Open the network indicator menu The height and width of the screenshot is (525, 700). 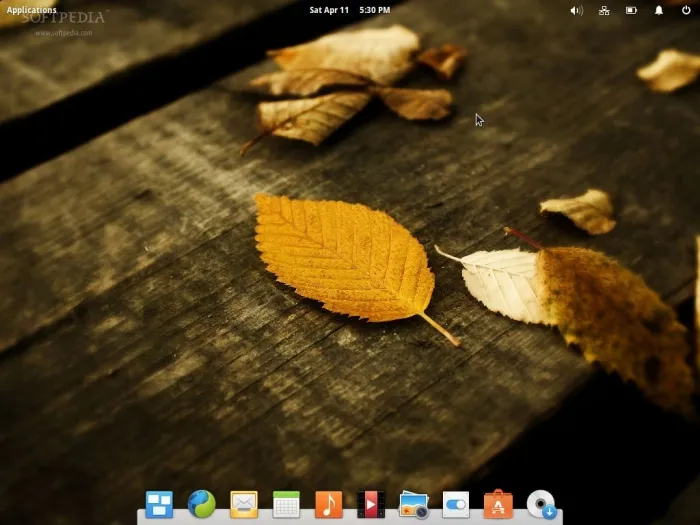tap(604, 10)
